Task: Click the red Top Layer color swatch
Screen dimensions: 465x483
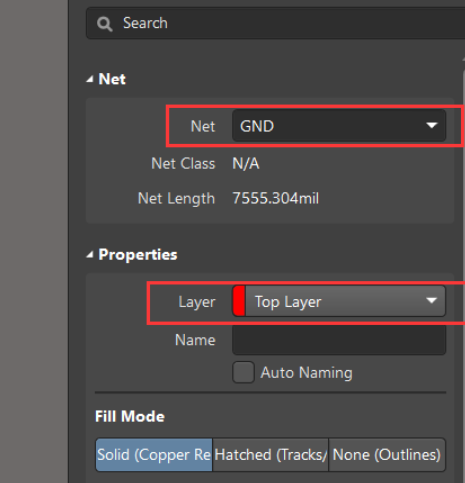Action: (239, 301)
